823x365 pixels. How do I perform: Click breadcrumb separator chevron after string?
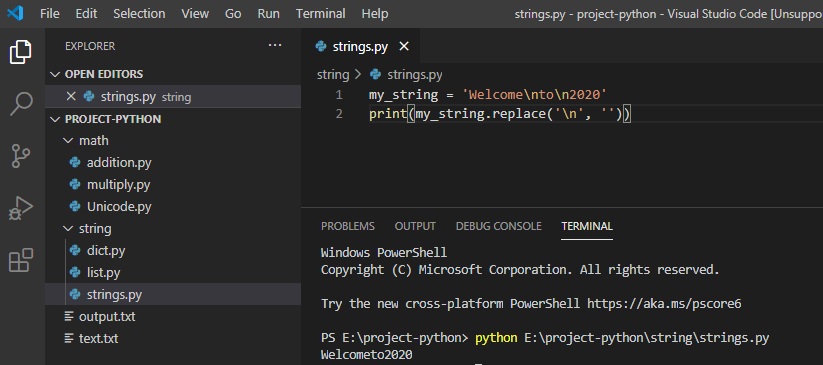tap(359, 75)
